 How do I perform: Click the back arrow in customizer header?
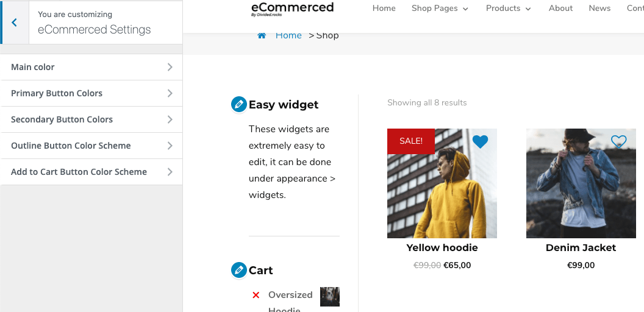(x=15, y=23)
